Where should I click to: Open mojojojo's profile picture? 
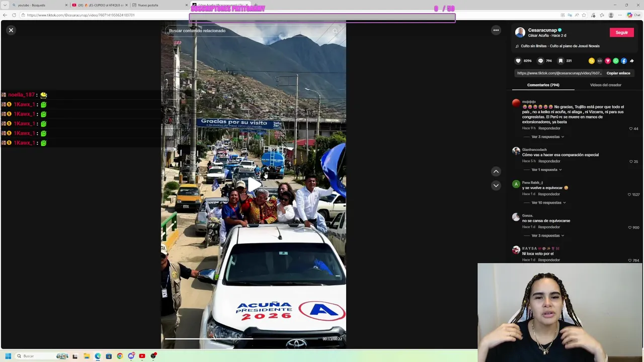(516, 103)
